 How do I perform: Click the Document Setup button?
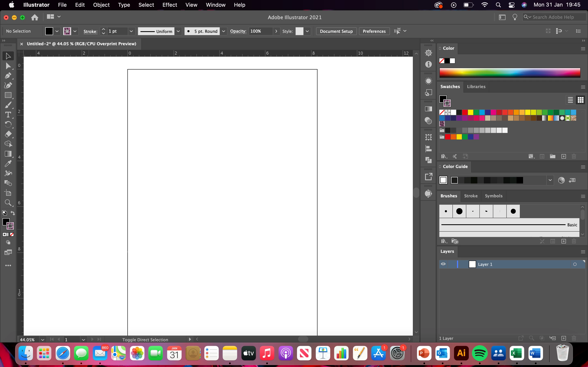pos(336,31)
